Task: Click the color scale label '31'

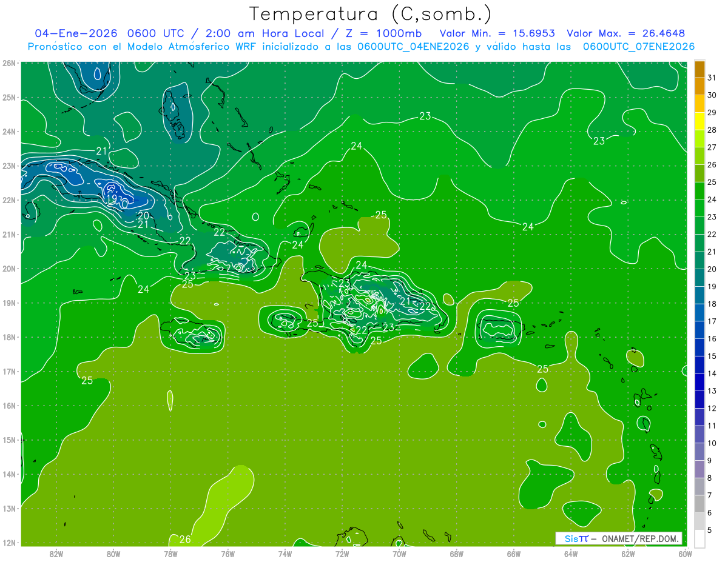Action: coord(712,78)
